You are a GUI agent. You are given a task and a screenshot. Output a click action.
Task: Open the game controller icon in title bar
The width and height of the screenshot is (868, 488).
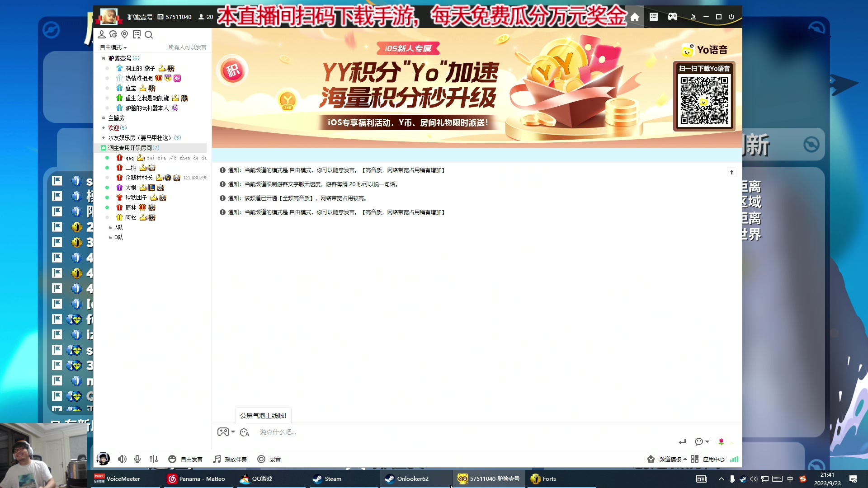(673, 17)
